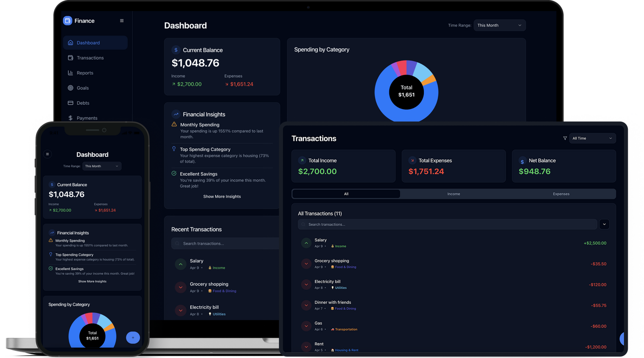The width and height of the screenshot is (644, 358).
Task: Click the Goals target icon in sidebar
Action: (70, 88)
